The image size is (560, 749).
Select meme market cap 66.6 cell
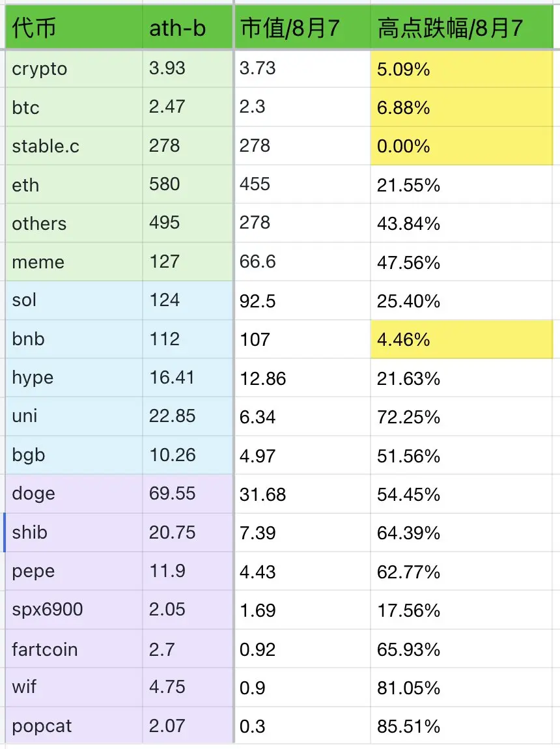[303, 262]
